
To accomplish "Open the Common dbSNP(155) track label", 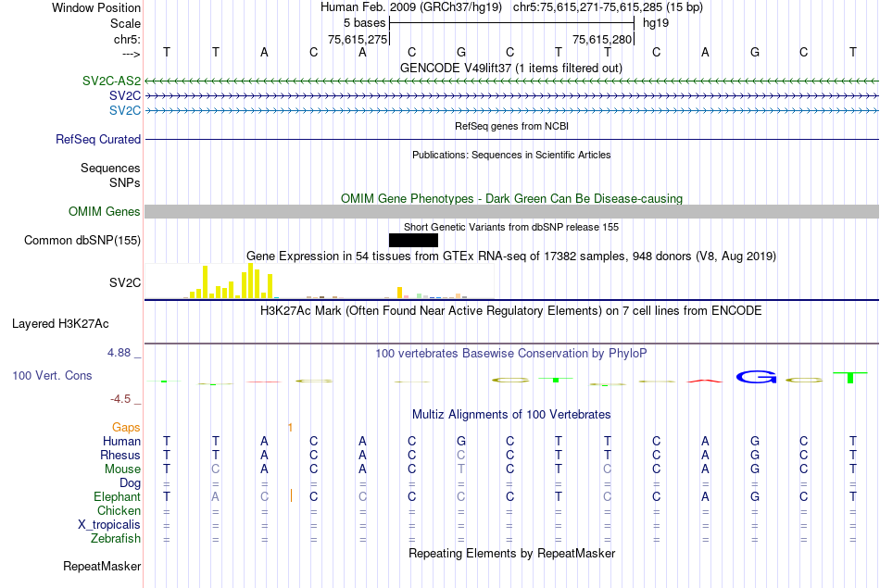I will (82, 240).
